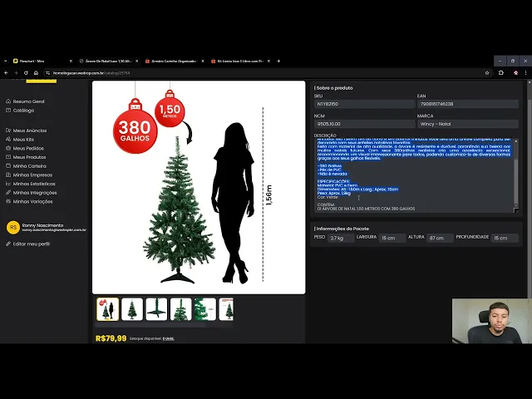Go to Meus Kits page

(23, 139)
